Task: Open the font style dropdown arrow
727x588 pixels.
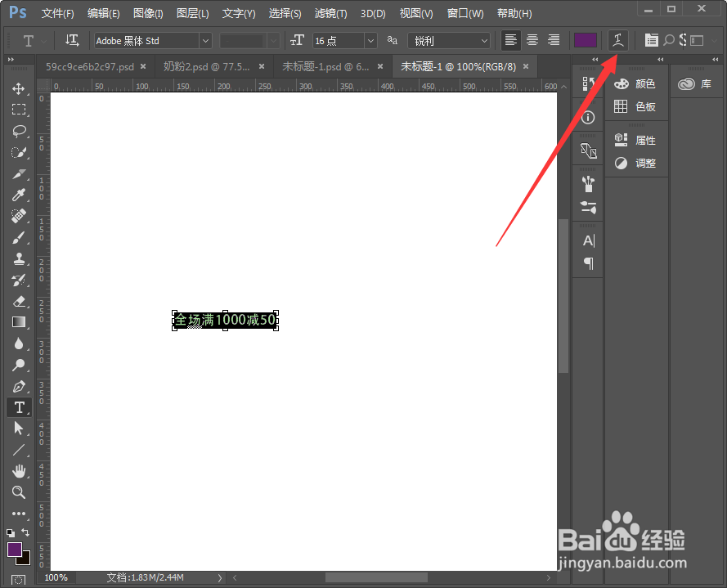Action: 274,41
